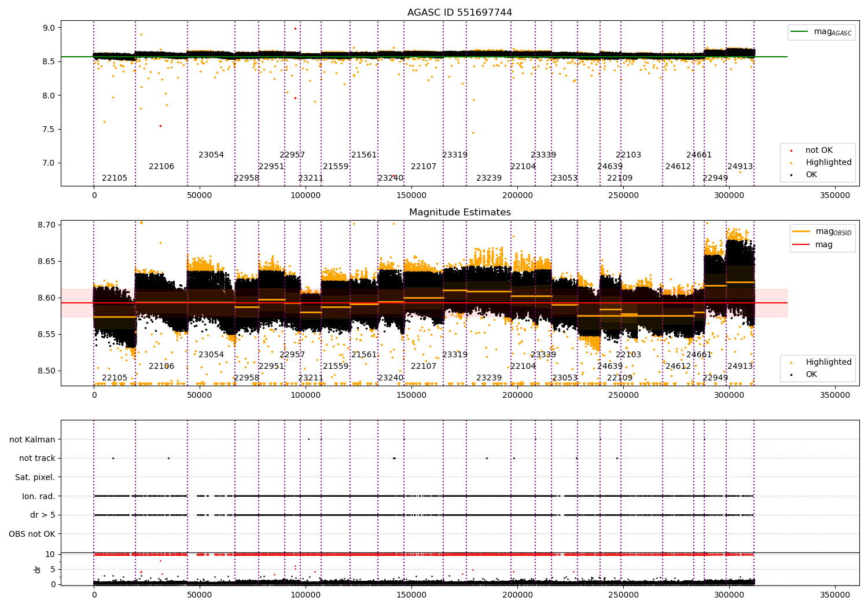Click the 200000 x-tick of bottom plot
868x608 pixels.
[517, 594]
